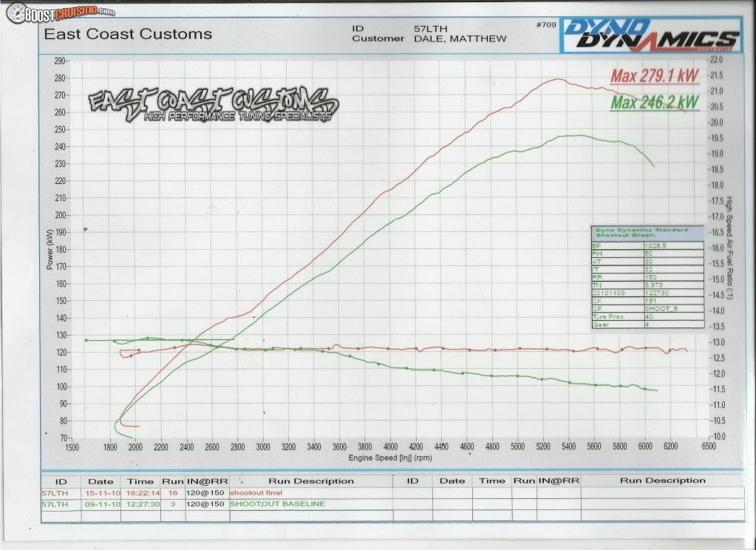Screen dimensions: 756x550
Task: Click the "High Speed Air:Fuel Ratio" axis label
Action: [x=729, y=248]
